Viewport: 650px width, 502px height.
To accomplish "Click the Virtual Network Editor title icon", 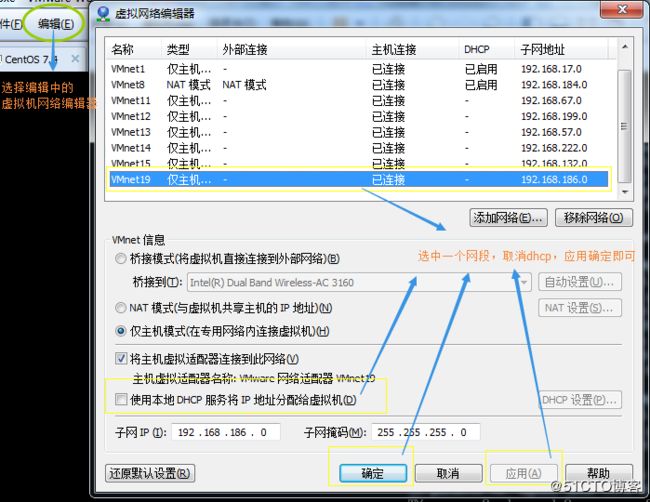I will coord(103,15).
